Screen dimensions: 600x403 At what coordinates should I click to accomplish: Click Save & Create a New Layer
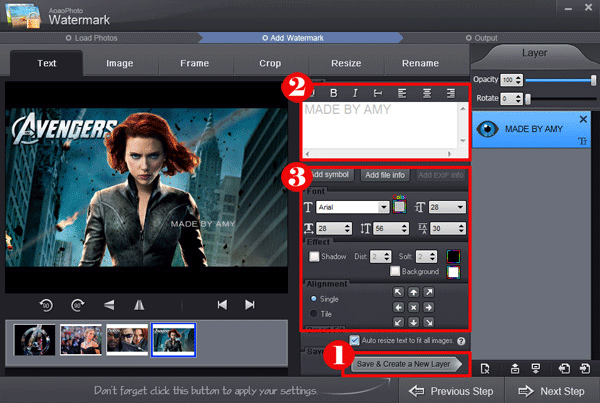coord(406,364)
